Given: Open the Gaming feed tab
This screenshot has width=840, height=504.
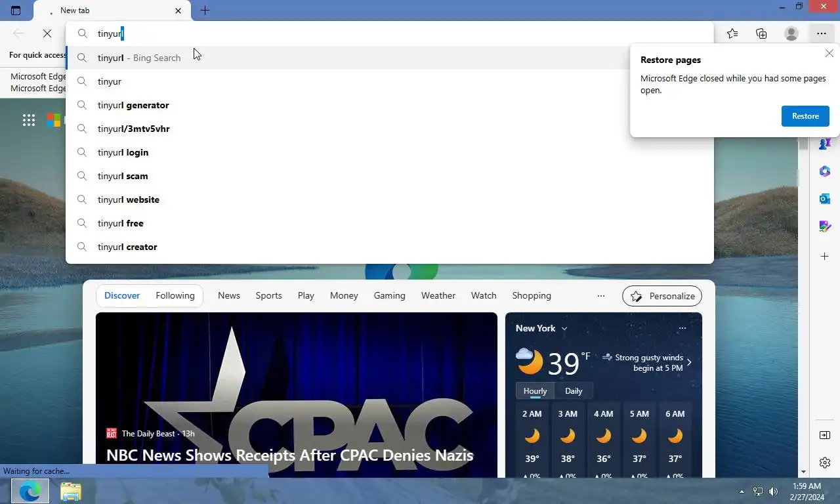Looking at the screenshot, I should click(390, 295).
